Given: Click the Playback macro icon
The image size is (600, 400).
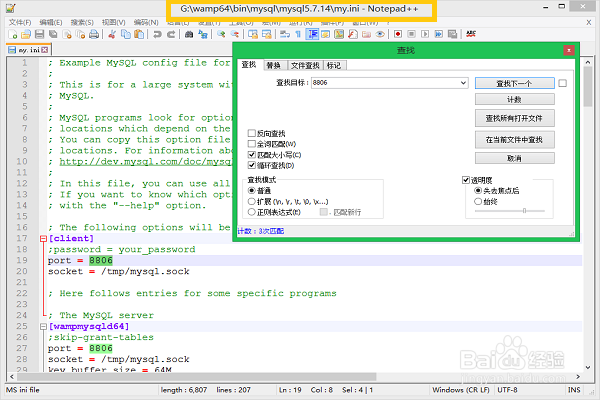Looking at the screenshot, I should pyautogui.click(x=425, y=34).
